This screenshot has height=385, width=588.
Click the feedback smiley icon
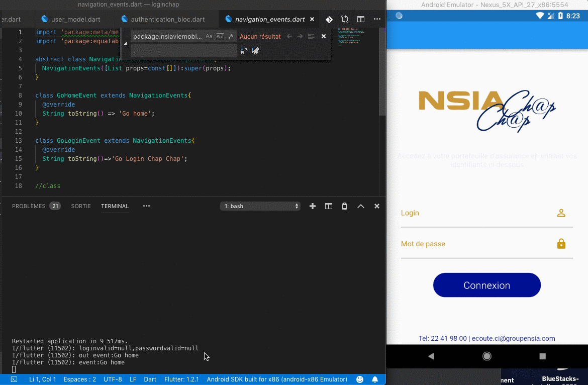click(x=360, y=379)
